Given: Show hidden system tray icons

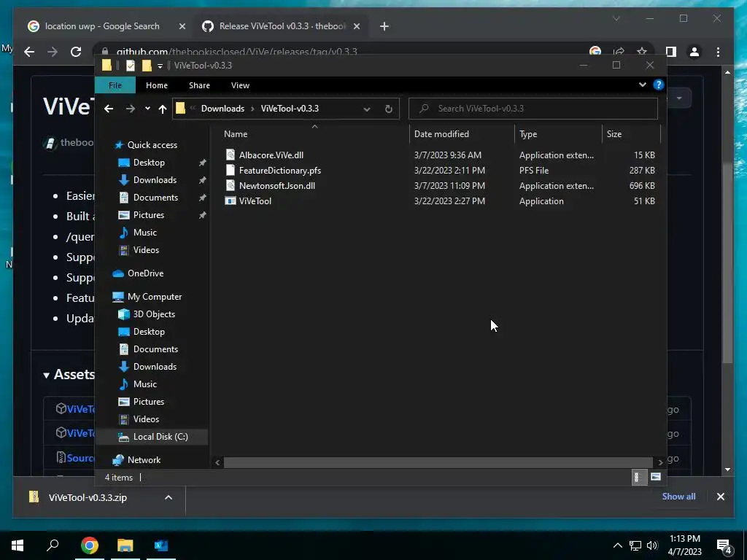Looking at the screenshot, I should click(617, 545).
